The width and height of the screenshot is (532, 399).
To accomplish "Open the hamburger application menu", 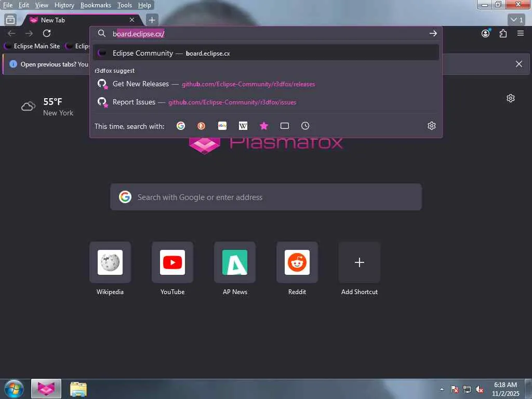I will coord(521,33).
